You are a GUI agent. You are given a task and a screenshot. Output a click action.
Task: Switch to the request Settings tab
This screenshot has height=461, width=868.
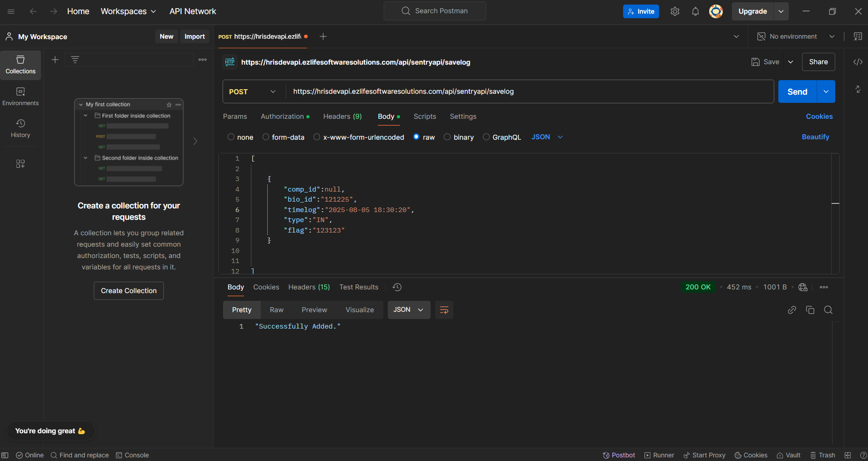click(x=463, y=117)
